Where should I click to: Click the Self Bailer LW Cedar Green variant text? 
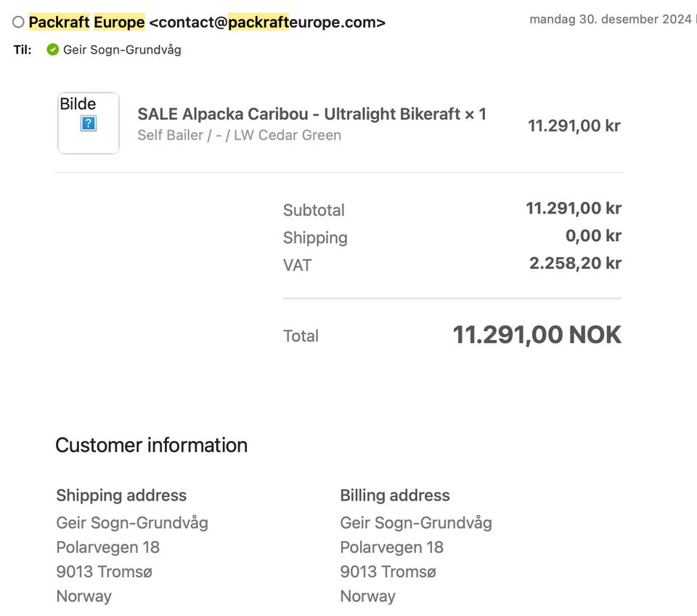coord(239,135)
